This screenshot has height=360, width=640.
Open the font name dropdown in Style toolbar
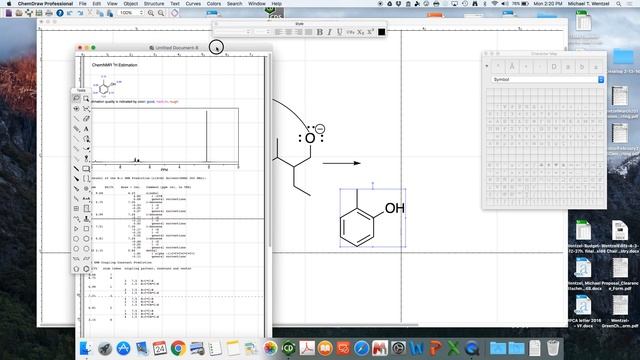click(x=233, y=32)
